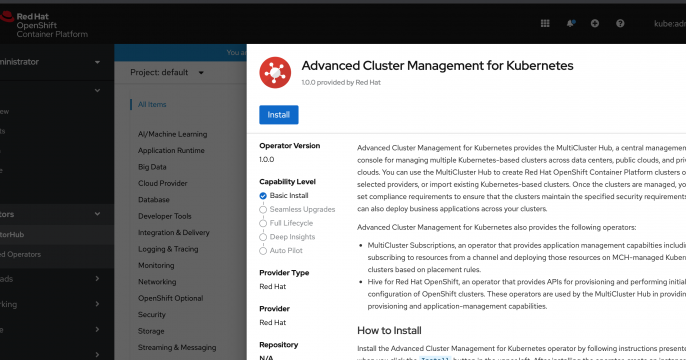Click the Advanced Cluster Management operator icon
Screen dimensions: 686x360
[275, 73]
